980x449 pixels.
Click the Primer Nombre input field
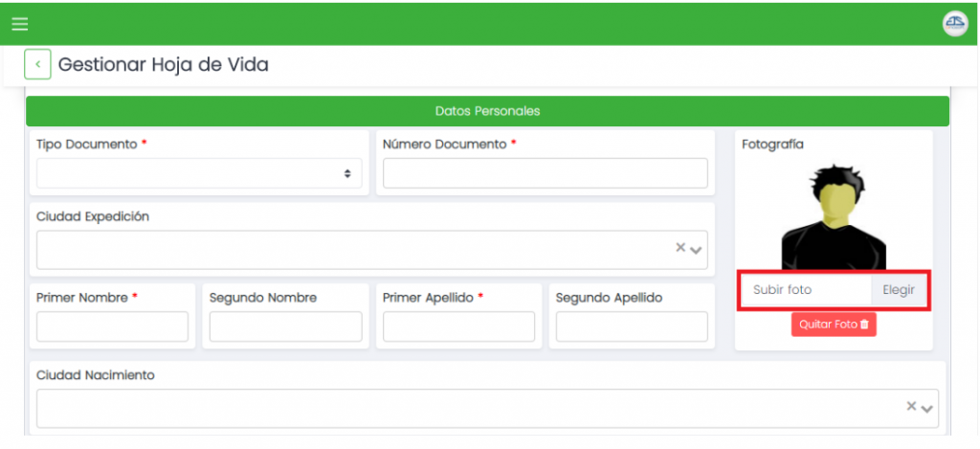(x=112, y=327)
